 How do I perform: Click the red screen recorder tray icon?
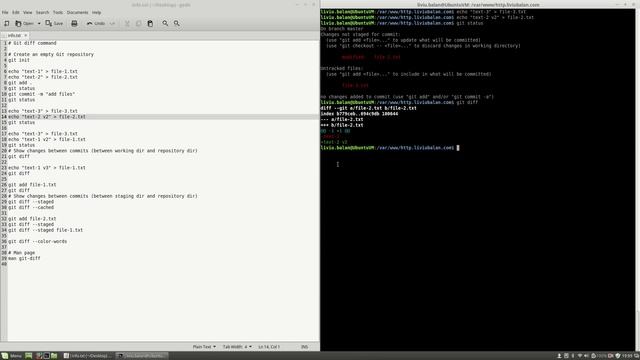pos(611,356)
